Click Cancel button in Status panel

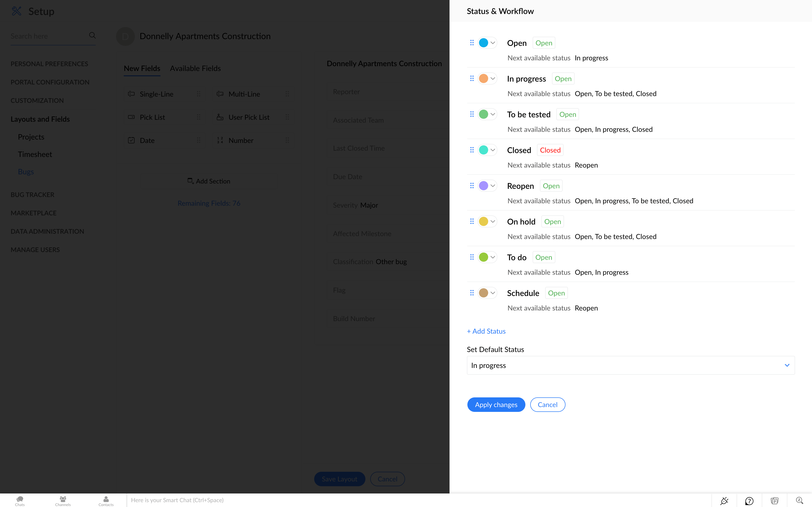(547, 404)
